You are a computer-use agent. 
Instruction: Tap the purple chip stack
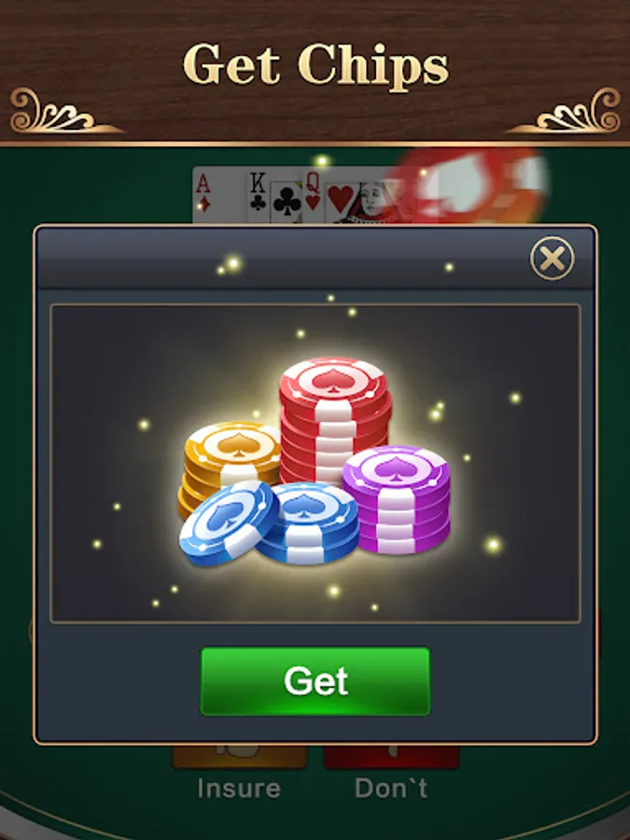(x=397, y=499)
